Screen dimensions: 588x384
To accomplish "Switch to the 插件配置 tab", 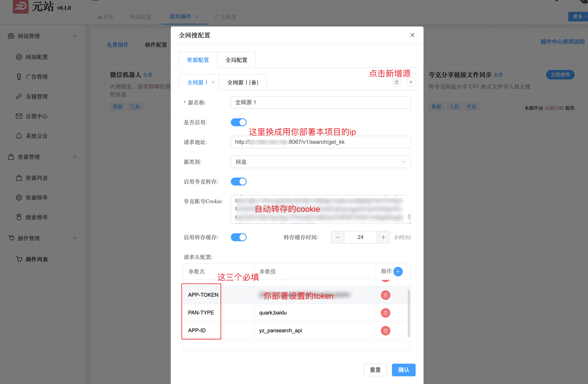I will pyautogui.click(x=156, y=45).
